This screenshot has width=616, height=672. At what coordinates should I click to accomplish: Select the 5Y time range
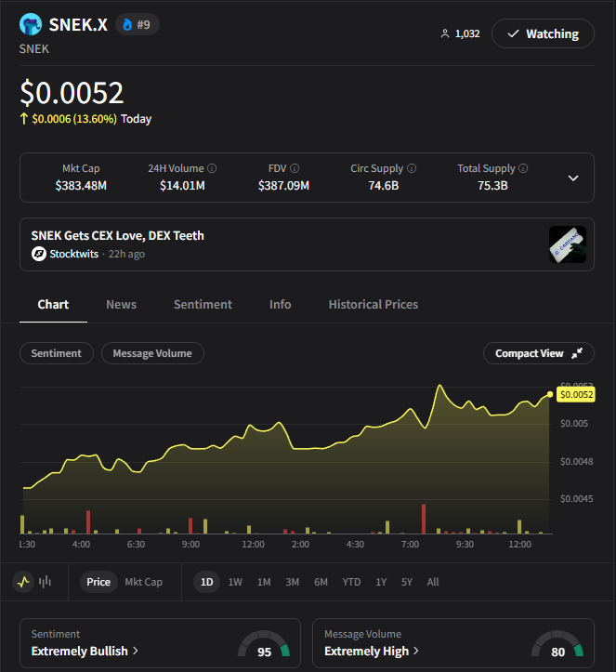coord(407,582)
